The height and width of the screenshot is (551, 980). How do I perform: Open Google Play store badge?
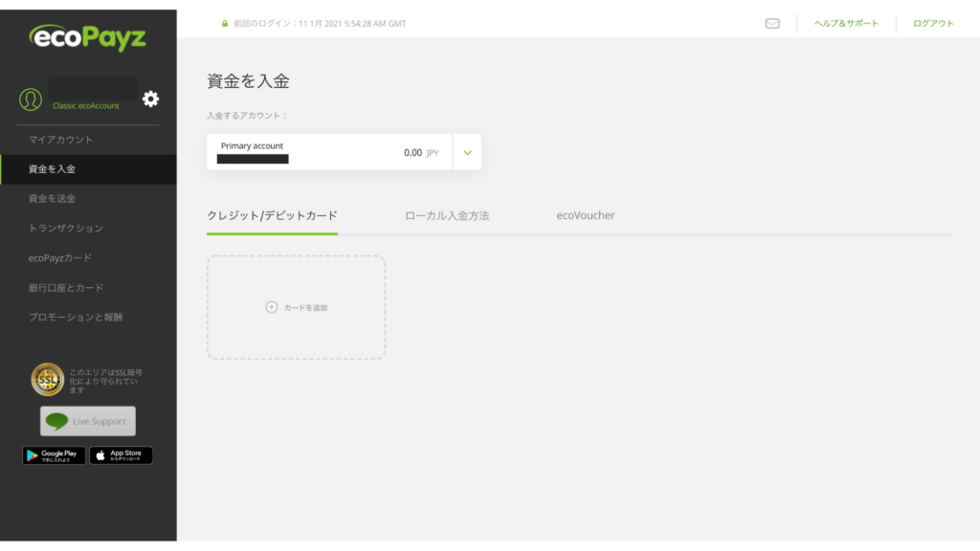coord(54,455)
